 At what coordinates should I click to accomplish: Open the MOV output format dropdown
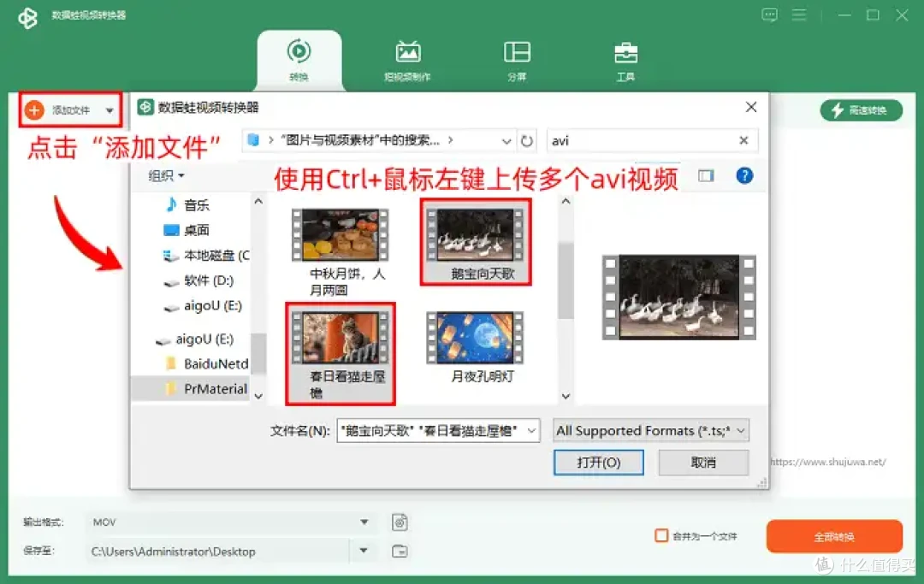click(x=230, y=522)
